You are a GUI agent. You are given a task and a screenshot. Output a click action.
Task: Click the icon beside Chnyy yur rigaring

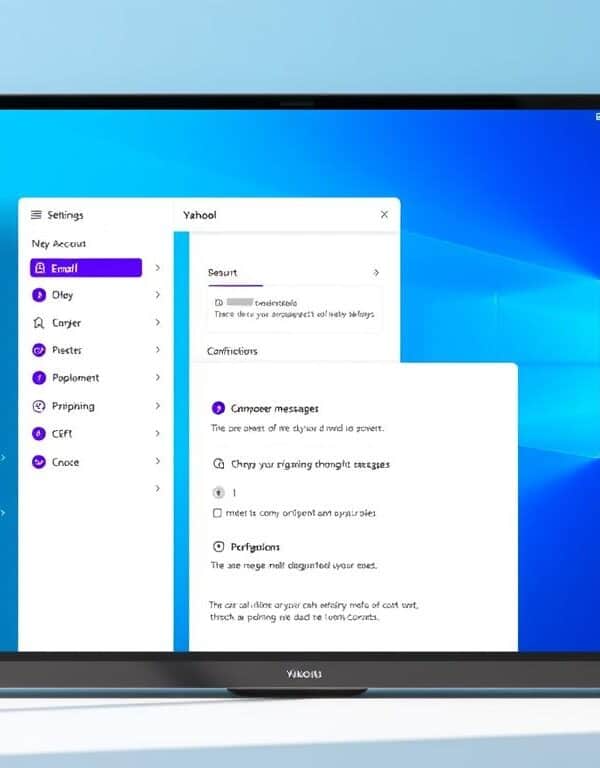[x=218, y=464]
